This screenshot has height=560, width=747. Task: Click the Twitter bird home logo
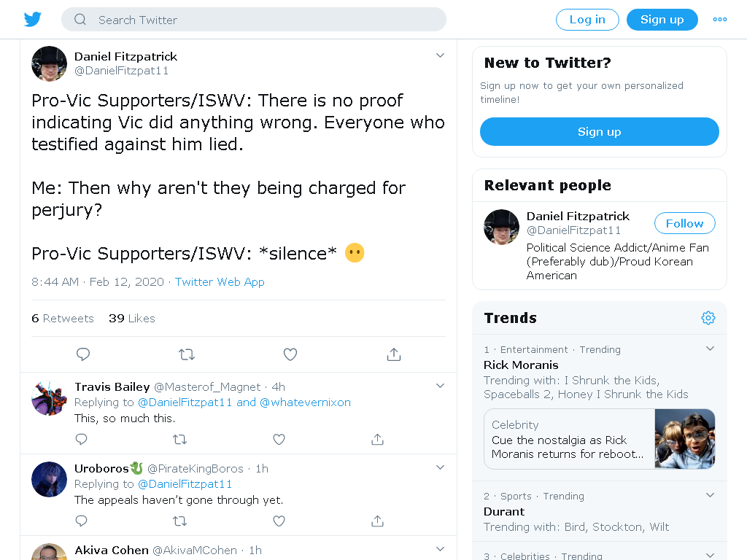tap(32, 20)
